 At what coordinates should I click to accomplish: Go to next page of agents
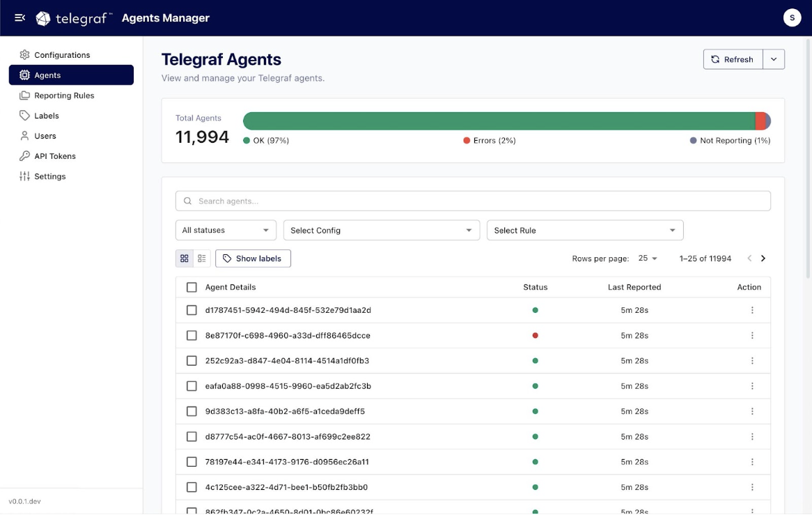point(763,258)
